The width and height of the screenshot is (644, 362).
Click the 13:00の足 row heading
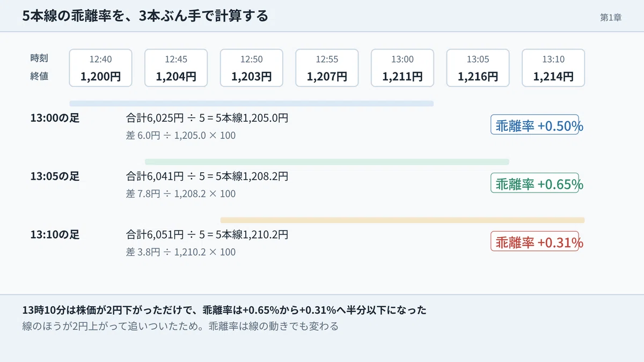(x=55, y=118)
